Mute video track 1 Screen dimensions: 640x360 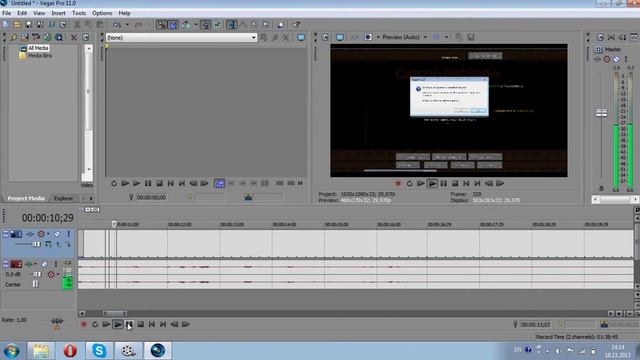[x=57, y=234]
